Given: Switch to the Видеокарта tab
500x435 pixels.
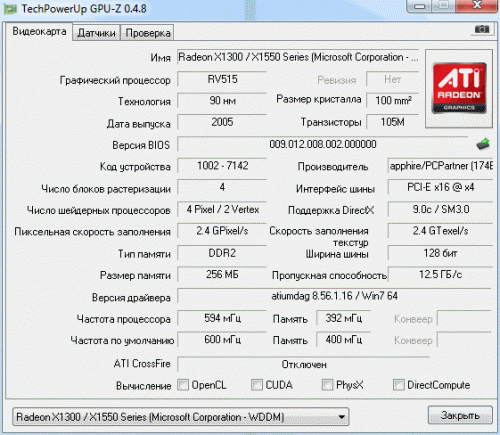Looking at the screenshot, I should point(39,32).
